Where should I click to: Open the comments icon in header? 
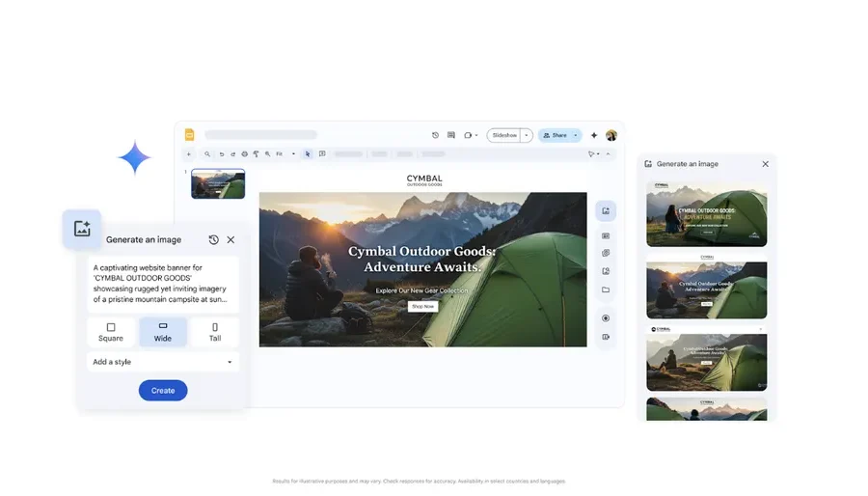451,135
